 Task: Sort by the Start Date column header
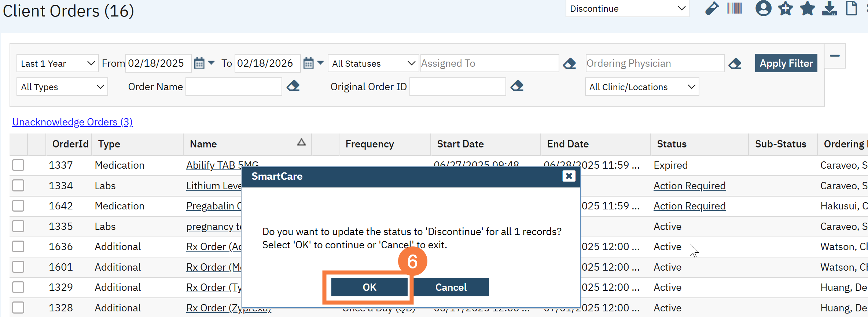tap(460, 144)
